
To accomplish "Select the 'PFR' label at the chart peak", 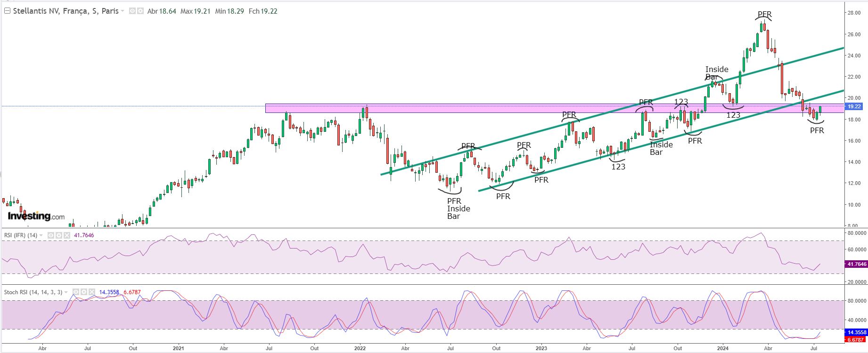I will click(764, 15).
